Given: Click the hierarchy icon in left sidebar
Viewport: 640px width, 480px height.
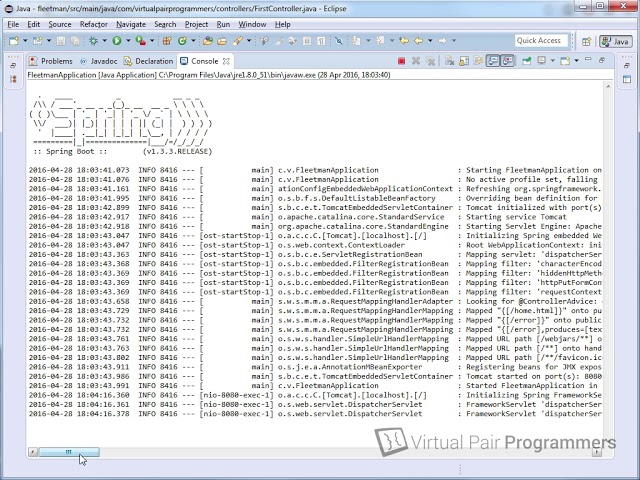Looking at the screenshot, I should pos(13,79).
